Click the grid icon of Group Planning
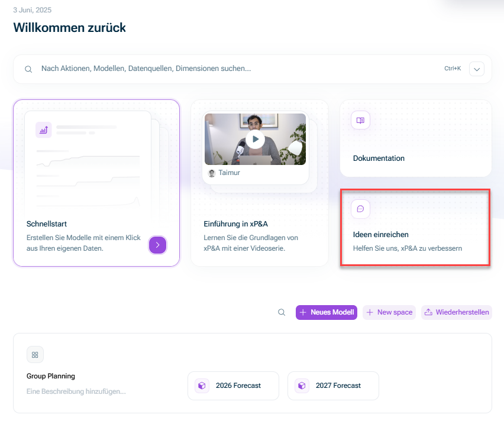 [x=35, y=354]
